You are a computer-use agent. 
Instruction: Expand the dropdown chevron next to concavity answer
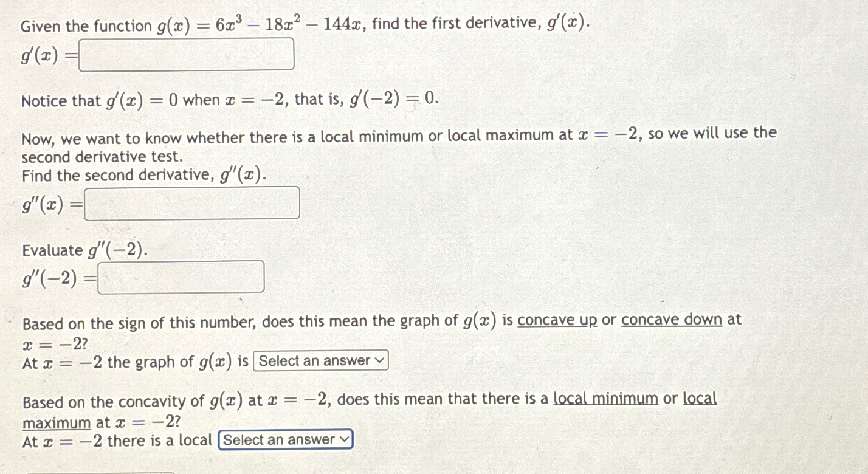[381, 360]
